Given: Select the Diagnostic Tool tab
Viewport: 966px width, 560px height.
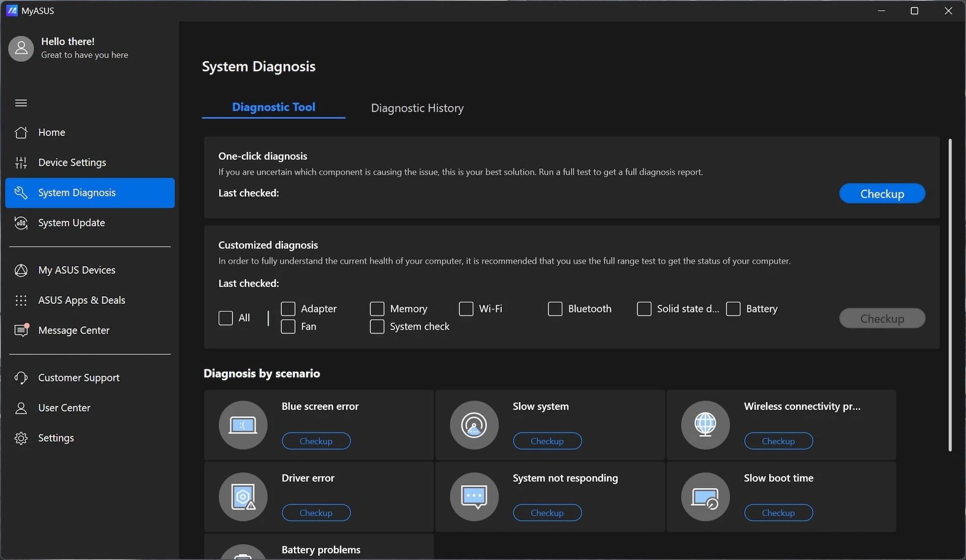Looking at the screenshot, I should click(274, 107).
